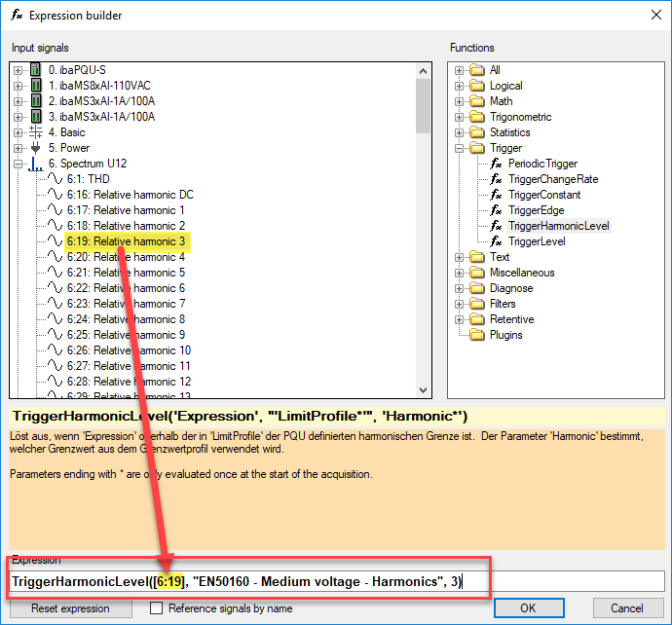Select 6:27: Relative harmonic 11
The image size is (672, 625).
pos(129,366)
